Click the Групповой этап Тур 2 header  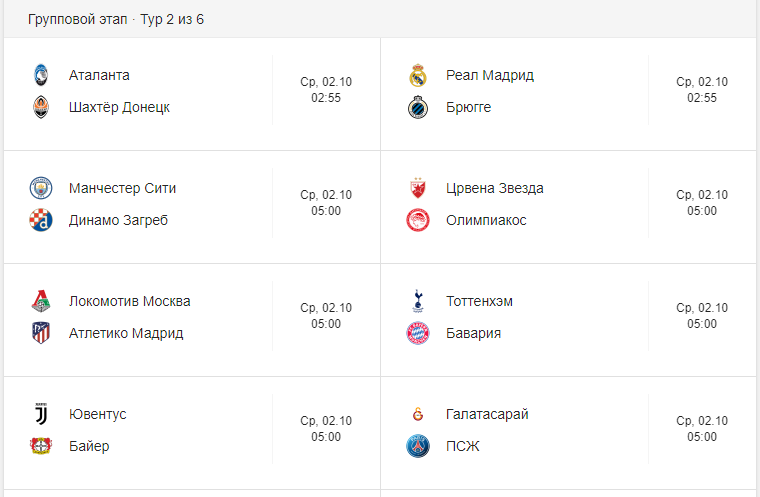click(116, 19)
